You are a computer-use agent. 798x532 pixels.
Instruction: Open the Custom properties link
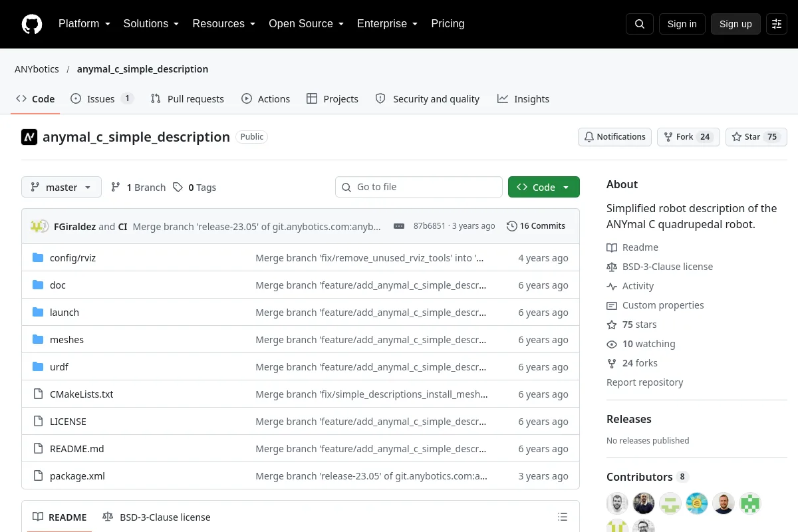tap(655, 305)
